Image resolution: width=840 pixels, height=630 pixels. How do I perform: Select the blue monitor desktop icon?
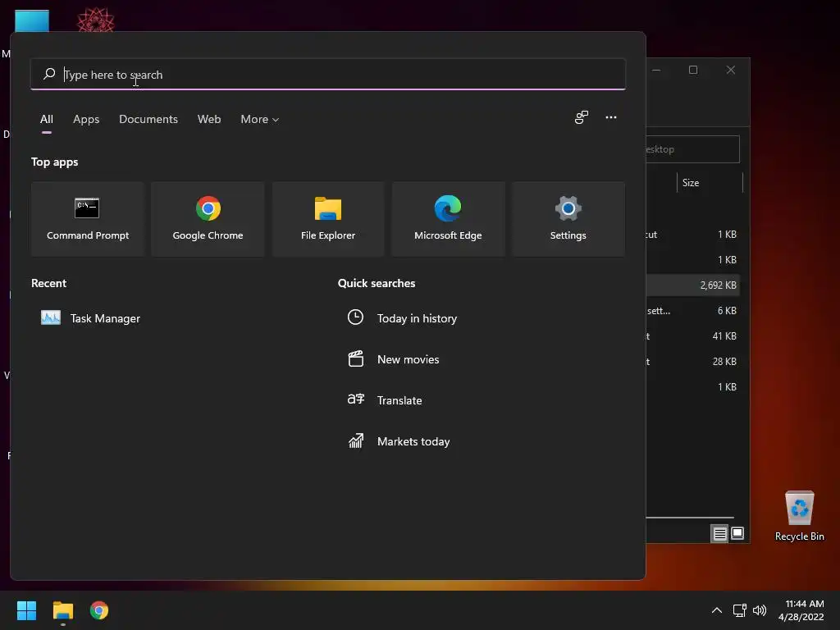point(32,21)
